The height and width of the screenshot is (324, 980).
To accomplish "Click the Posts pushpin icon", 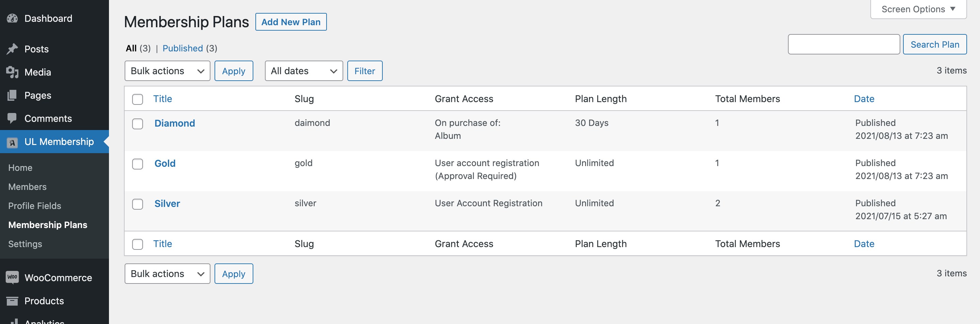I will [x=12, y=49].
